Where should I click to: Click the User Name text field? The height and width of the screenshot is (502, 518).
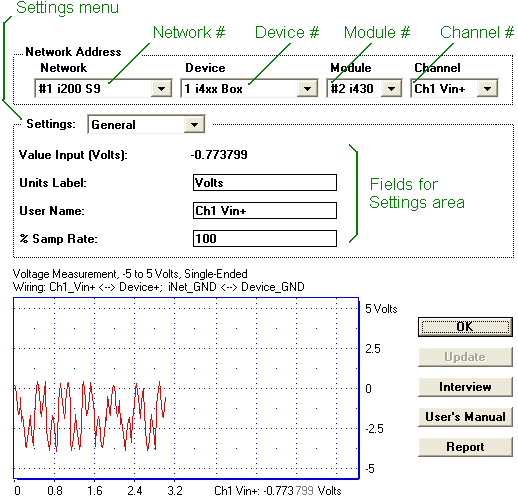coord(265,211)
